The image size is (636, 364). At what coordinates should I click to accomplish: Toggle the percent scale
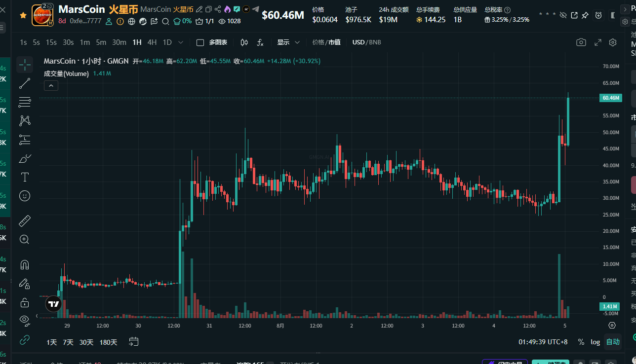pos(581,342)
